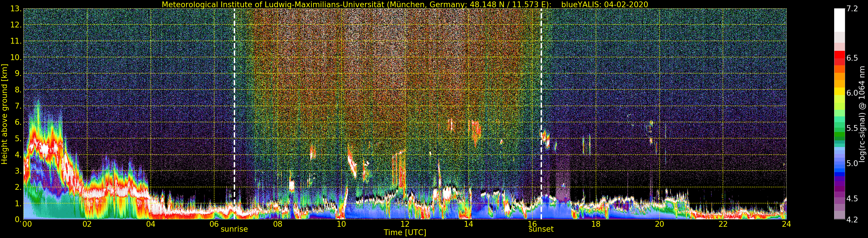Click the '6.' tick on the height axis
Screen dimensions: 868x238
(18, 122)
